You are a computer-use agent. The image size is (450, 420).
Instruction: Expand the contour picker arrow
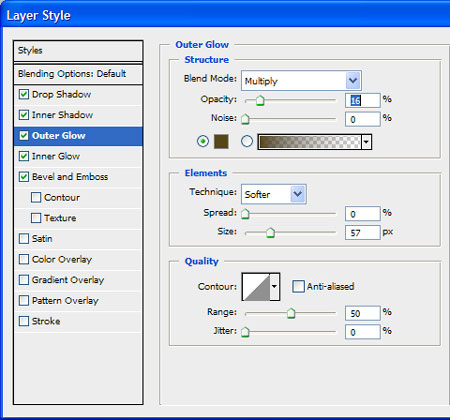[x=275, y=287]
